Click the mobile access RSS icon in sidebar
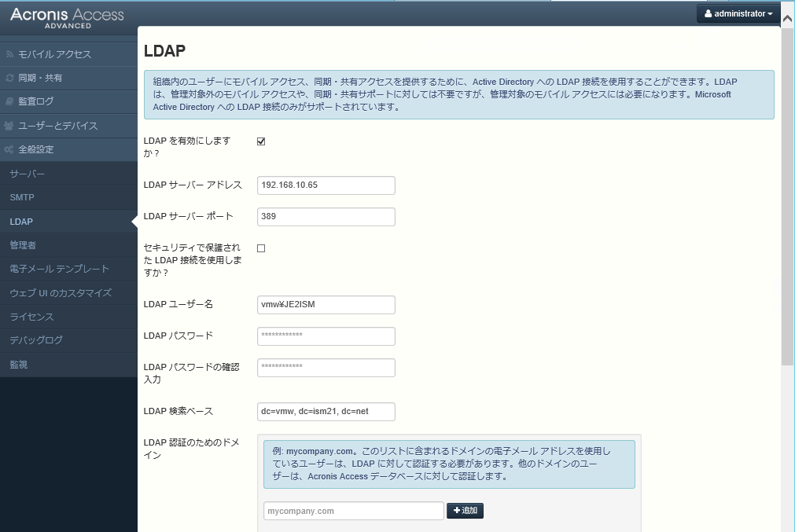This screenshot has width=795, height=532. point(10,54)
